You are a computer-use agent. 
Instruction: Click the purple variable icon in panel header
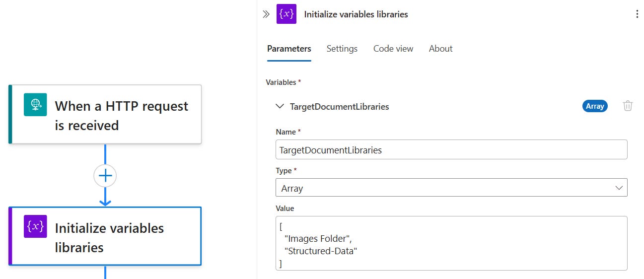pos(286,14)
